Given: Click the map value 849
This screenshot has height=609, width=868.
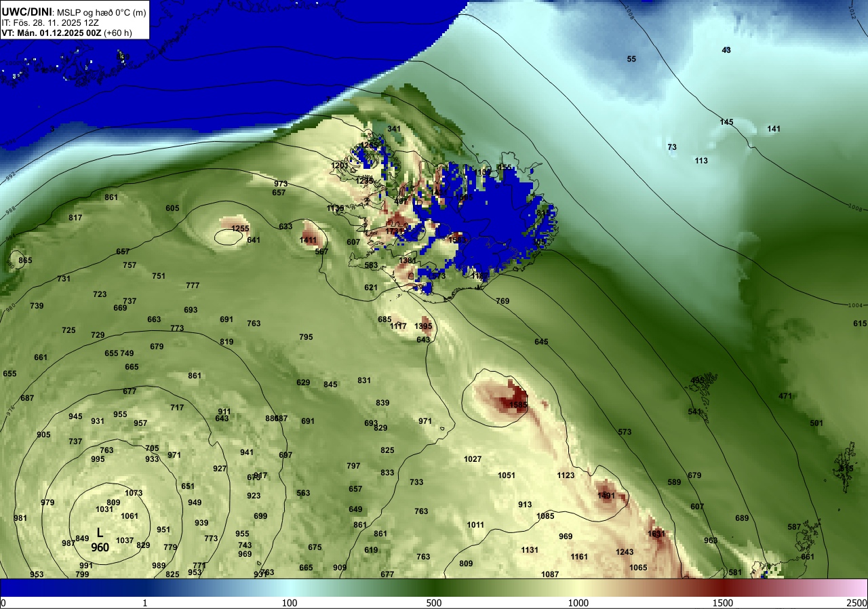Looking at the screenshot, I should pyautogui.click(x=82, y=538).
